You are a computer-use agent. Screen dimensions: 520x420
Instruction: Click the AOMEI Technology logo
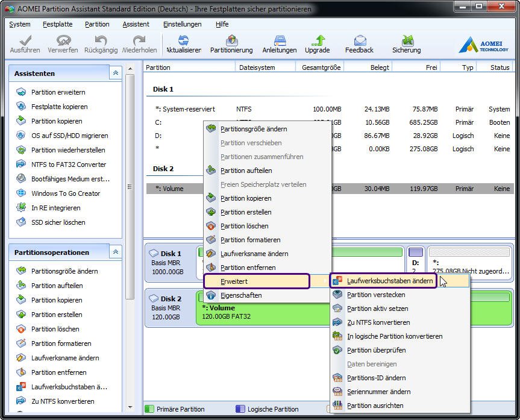483,45
